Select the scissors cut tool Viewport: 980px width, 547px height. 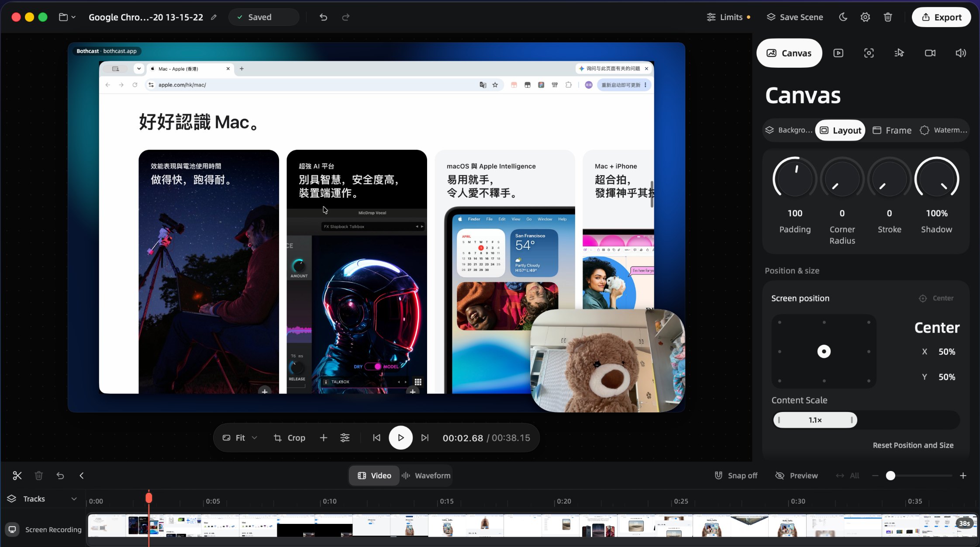(x=17, y=475)
